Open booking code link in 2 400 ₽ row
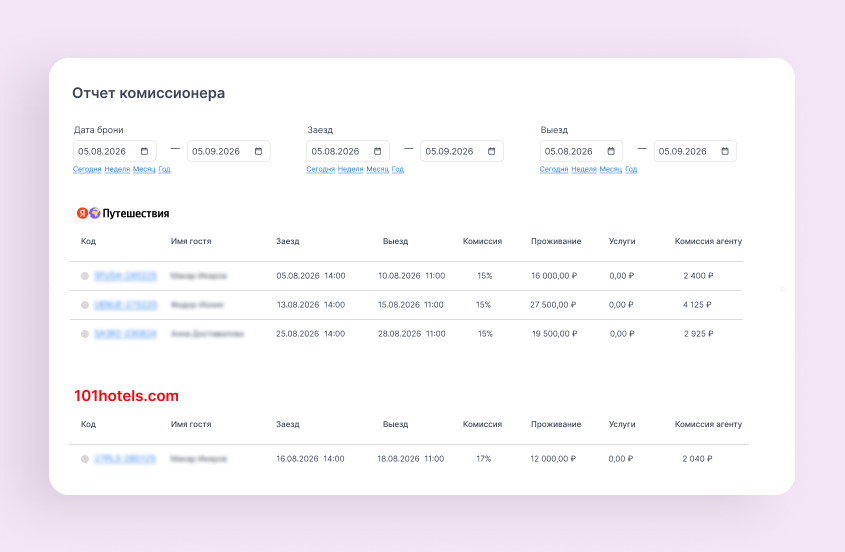 [126, 276]
